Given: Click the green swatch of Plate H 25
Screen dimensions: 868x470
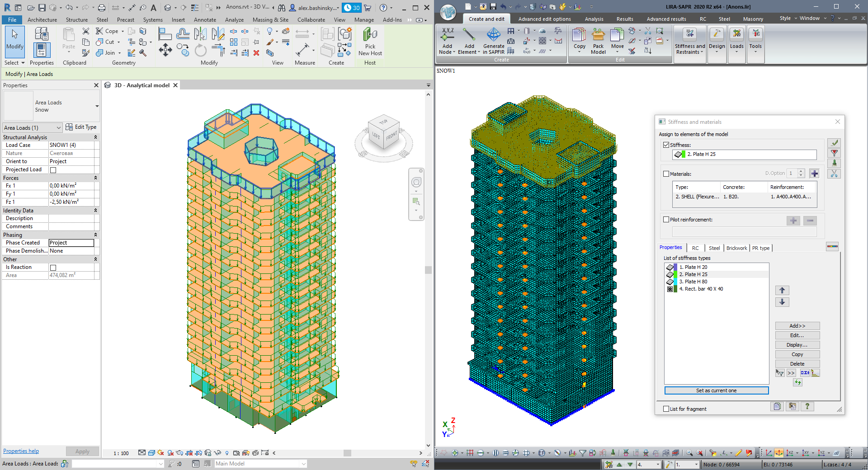Looking at the screenshot, I should tap(675, 274).
